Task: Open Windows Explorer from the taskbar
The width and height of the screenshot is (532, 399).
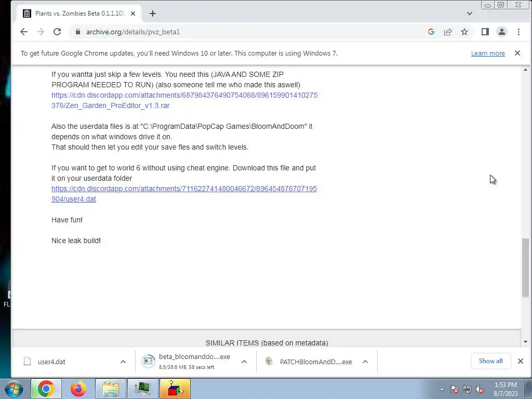Action: click(111, 389)
